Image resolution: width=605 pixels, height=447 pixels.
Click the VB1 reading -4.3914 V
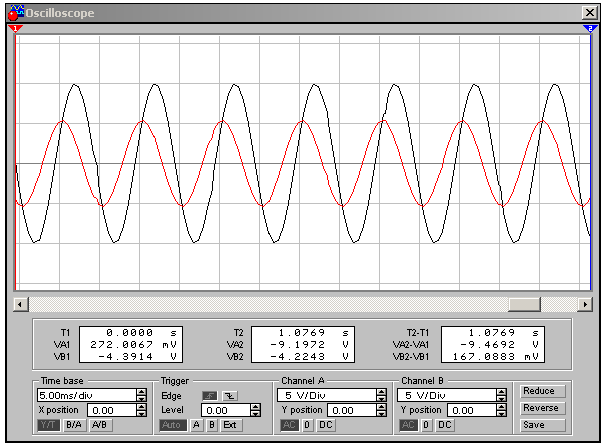point(138,356)
